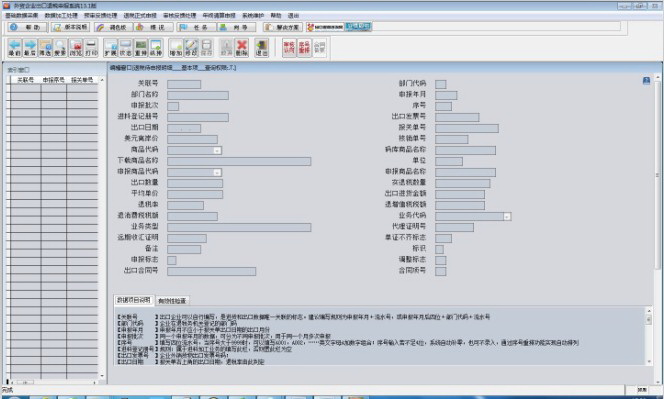This screenshot has width=664, height=399.
Task: Click the 纵排 layout toolbar icon
Action: click(x=156, y=48)
